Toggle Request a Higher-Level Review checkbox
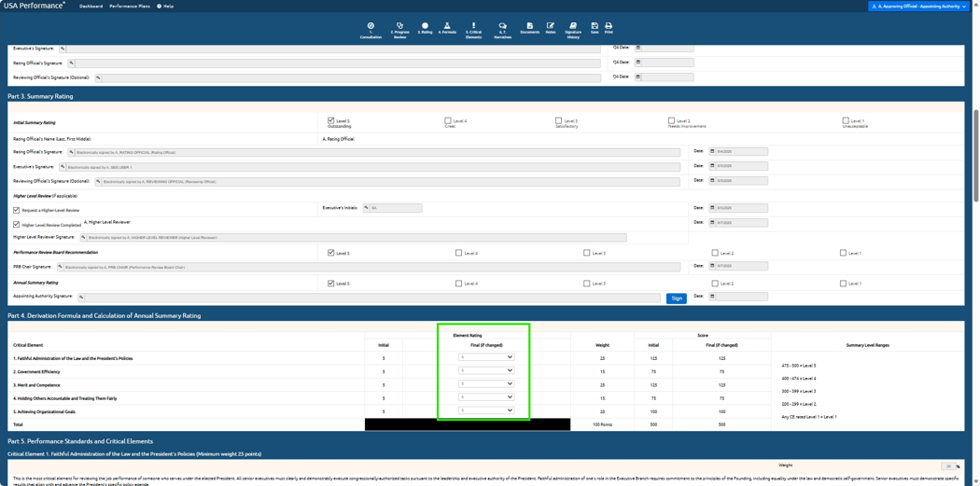 click(16, 211)
